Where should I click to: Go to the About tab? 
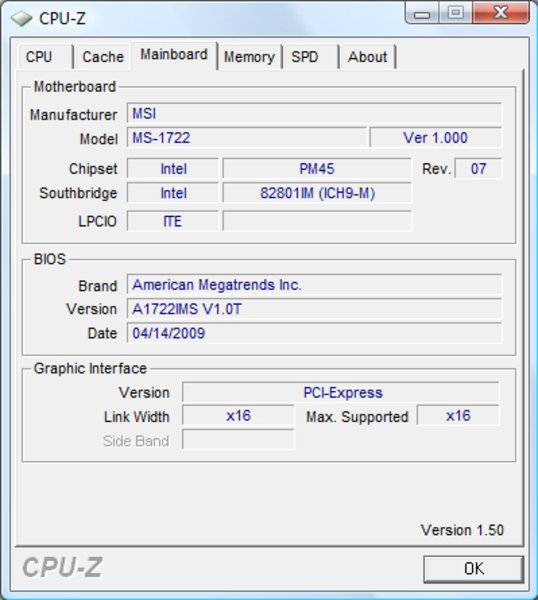pyautogui.click(x=367, y=57)
